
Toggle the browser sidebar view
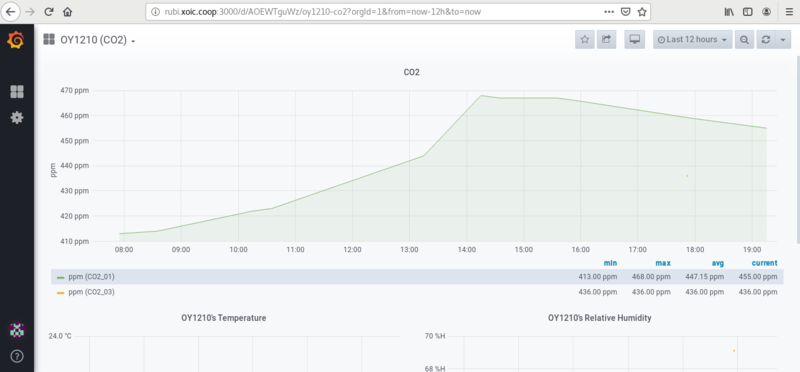coord(747,11)
